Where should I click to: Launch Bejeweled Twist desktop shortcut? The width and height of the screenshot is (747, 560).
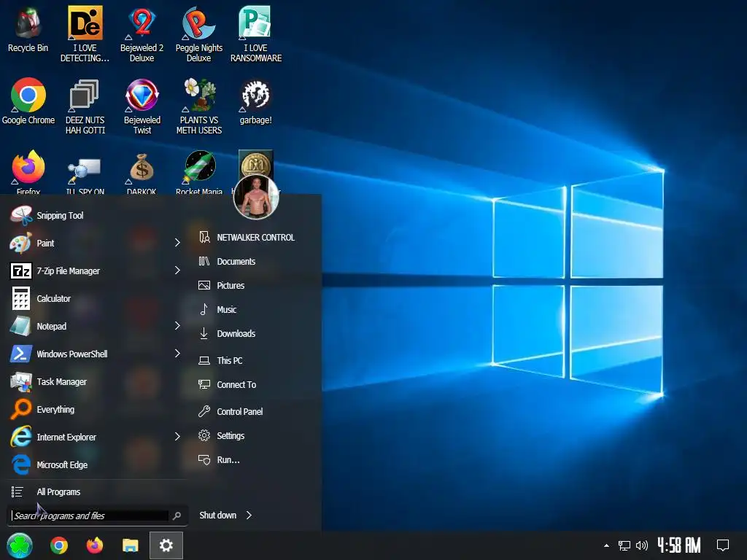[142, 106]
